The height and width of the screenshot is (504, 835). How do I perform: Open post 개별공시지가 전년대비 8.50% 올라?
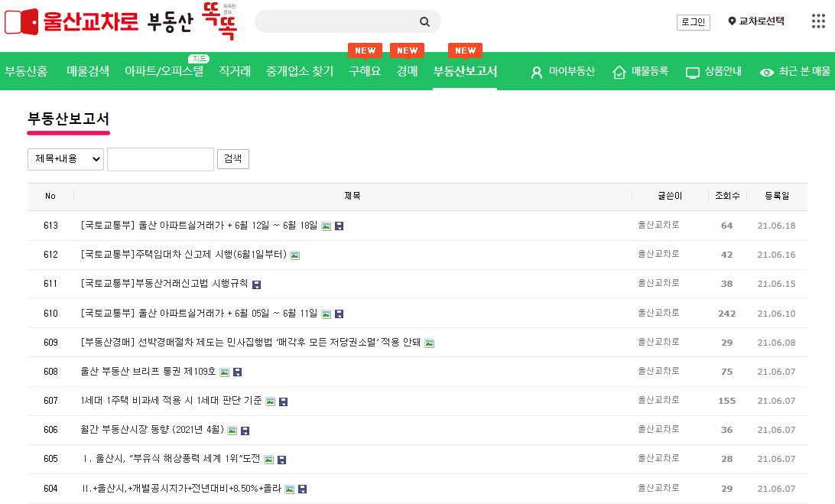point(181,489)
